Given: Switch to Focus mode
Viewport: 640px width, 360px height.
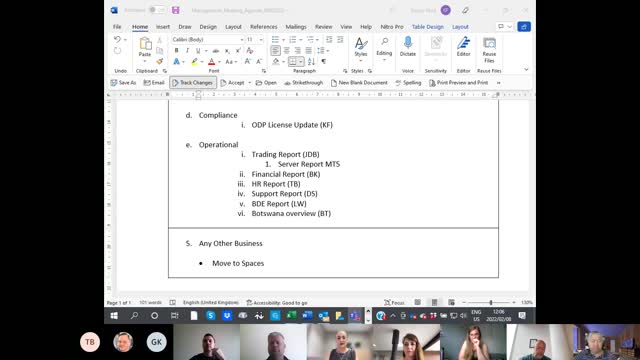Looking at the screenshot, I should [x=394, y=302].
